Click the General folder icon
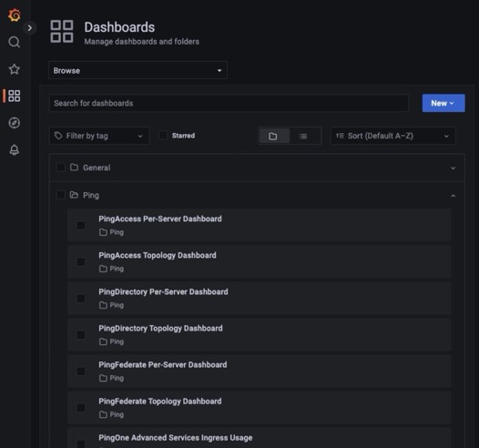 (x=74, y=167)
